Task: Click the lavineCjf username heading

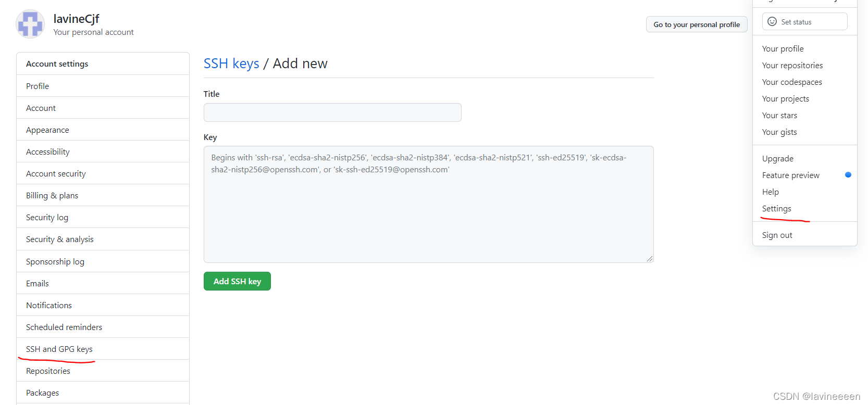Action: [76, 19]
